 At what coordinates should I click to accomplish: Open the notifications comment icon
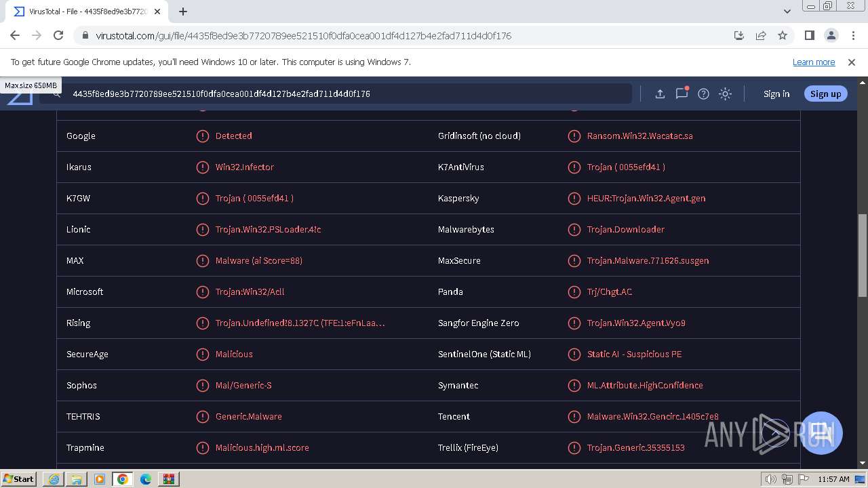coord(682,94)
